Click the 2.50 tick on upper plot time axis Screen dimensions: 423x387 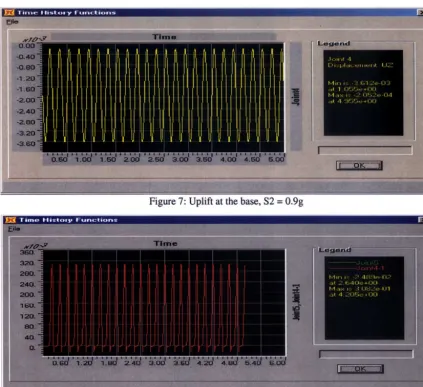point(156,159)
